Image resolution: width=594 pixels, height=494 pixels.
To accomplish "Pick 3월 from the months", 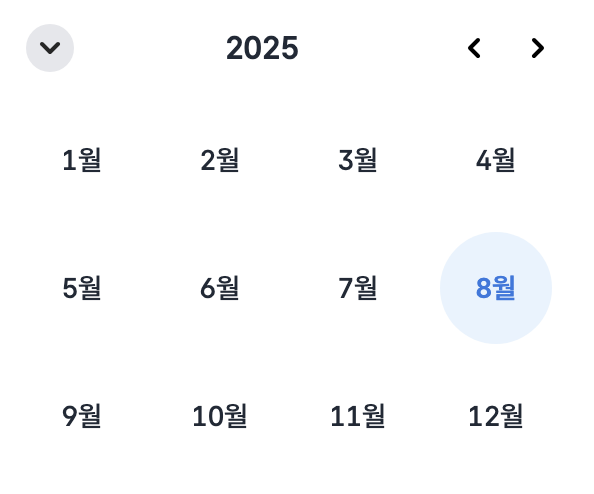I will (358, 160).
